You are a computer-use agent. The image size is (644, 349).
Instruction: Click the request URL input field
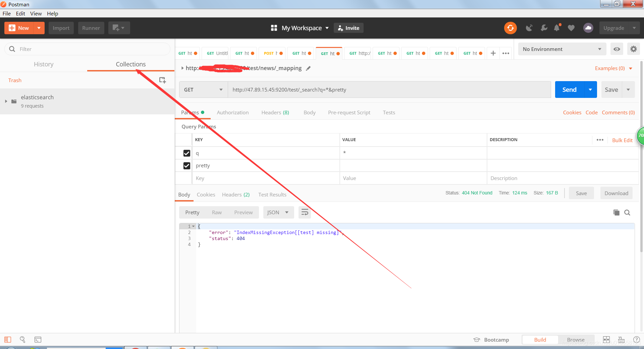click(389, 90)
